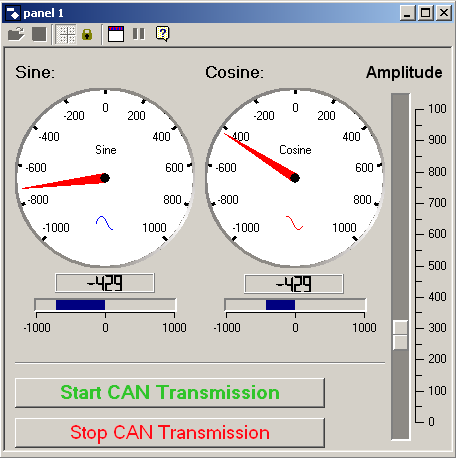Click the Cosine gauge needle hub
456x458 pixels.
click(295, 178)
